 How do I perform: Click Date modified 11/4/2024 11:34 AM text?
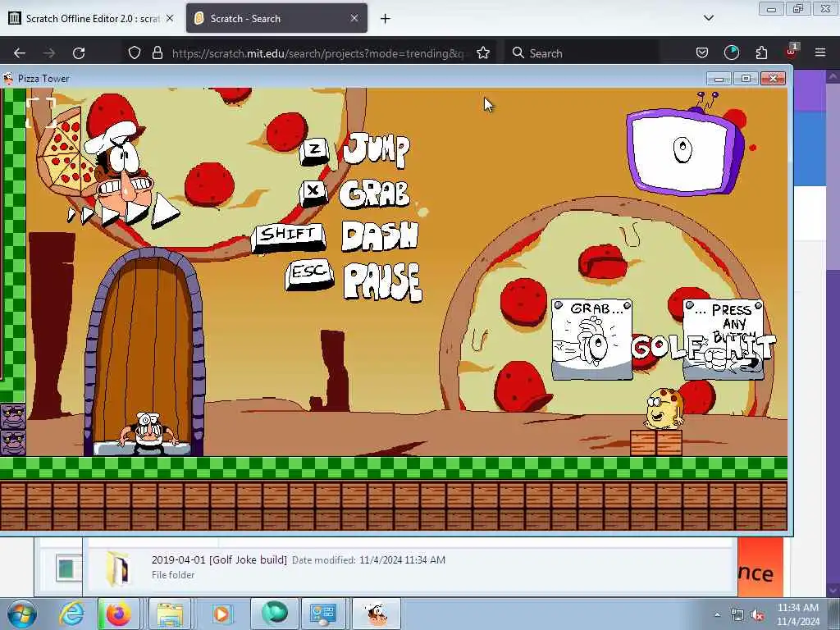368,559
